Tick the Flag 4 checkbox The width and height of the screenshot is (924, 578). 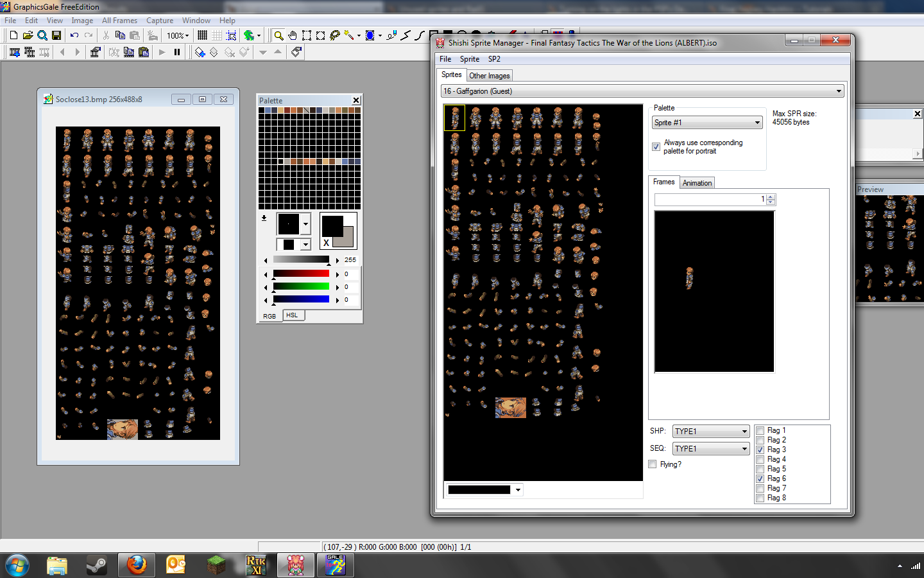coord(760,460)
